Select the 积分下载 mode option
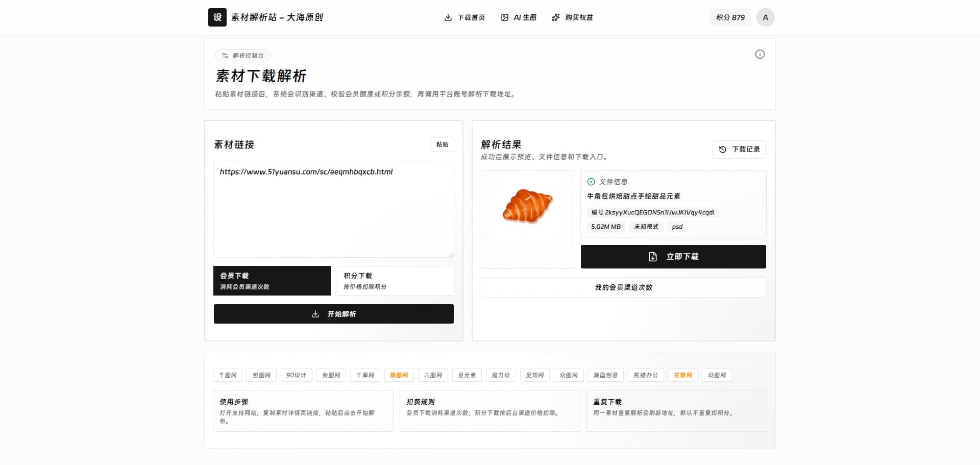 [x=395, y=281]
